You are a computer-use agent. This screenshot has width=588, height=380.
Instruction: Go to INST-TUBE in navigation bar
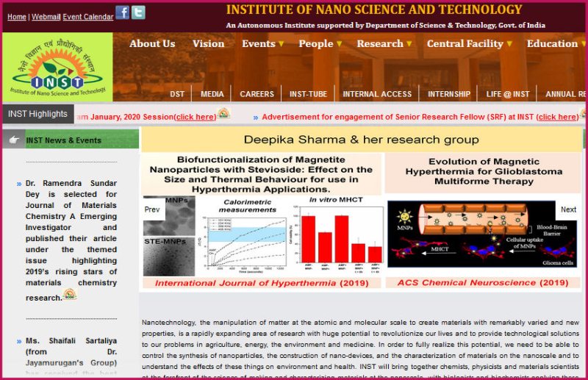(x=308, y=94)
